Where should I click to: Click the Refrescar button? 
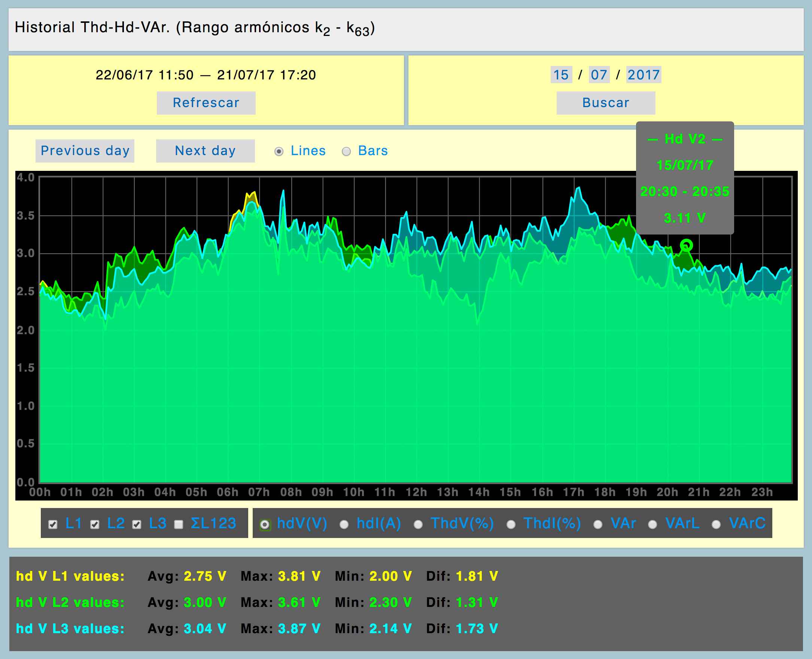206,103
